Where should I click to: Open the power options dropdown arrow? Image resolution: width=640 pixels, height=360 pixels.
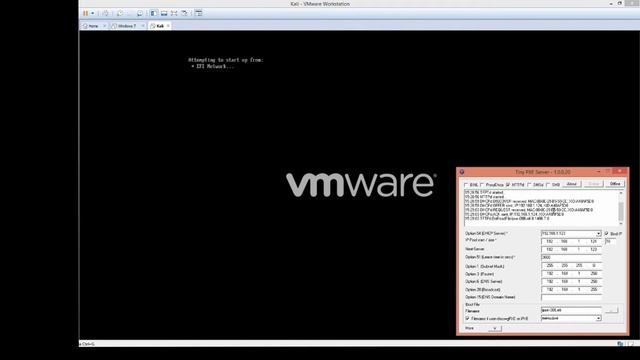(x=93, y=13)
